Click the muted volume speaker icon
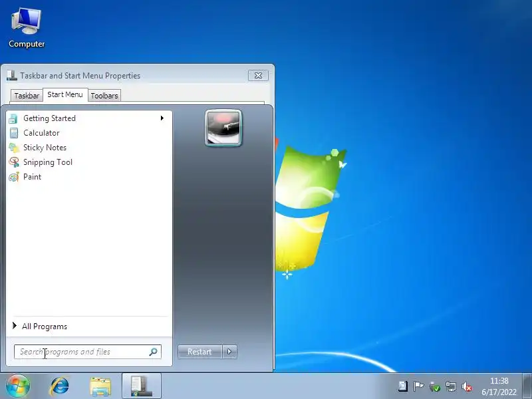 [467, 386]
